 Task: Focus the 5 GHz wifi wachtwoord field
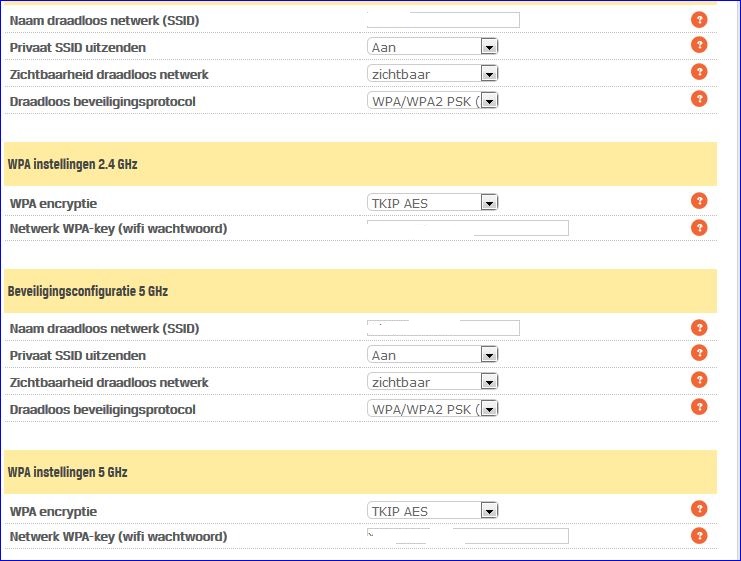pyautogui.click(x=467, y=536)
